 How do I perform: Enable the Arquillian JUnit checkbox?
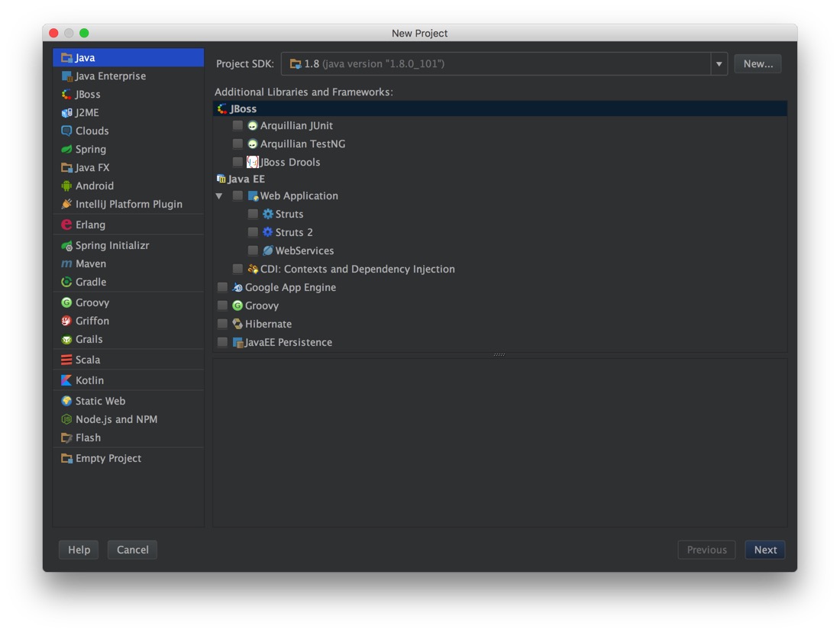coord(237,125)
